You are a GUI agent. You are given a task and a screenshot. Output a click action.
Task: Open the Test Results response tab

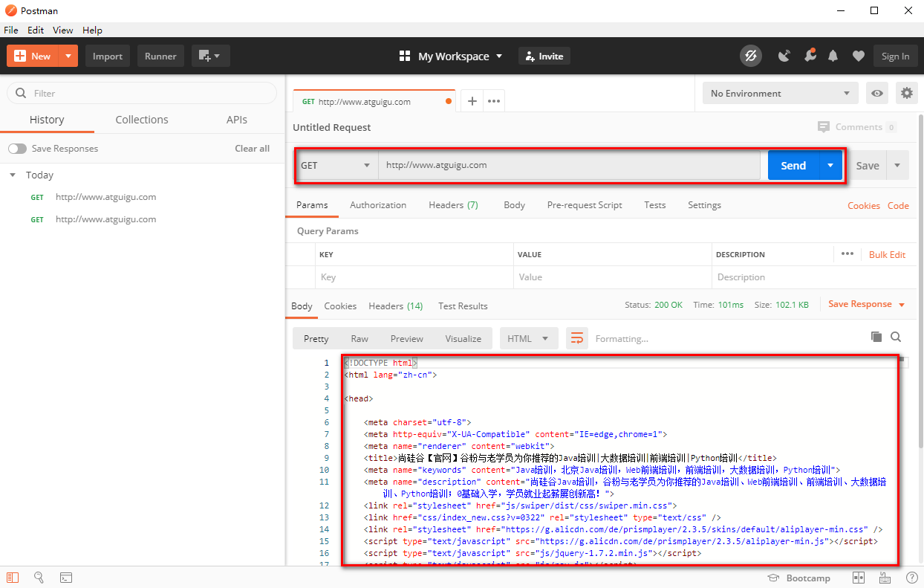[x=463, y=306]
